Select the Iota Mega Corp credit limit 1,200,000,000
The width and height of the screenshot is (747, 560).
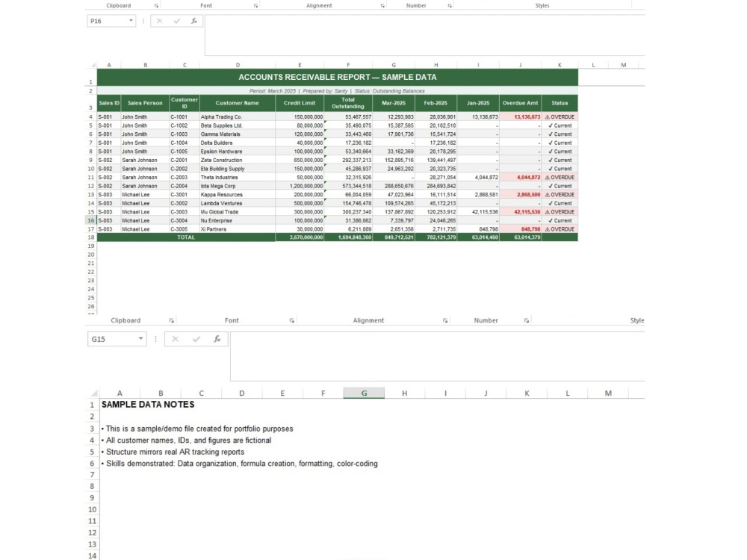[300, 186]
